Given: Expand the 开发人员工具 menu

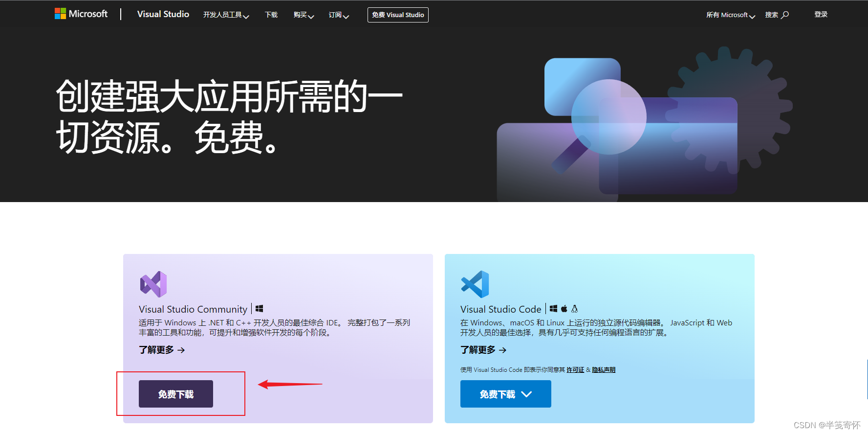Looking at the screenshot, I should (x=226, y=15).
